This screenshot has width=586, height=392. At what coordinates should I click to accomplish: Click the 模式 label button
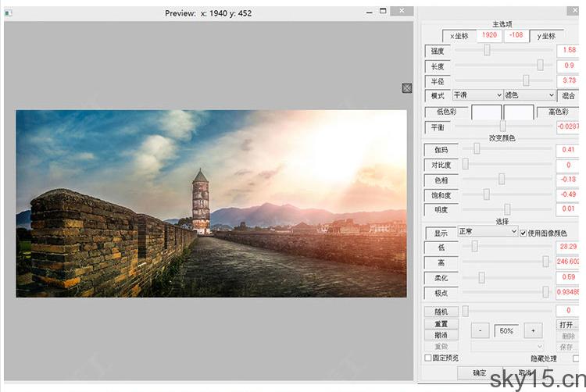point(438,96)
